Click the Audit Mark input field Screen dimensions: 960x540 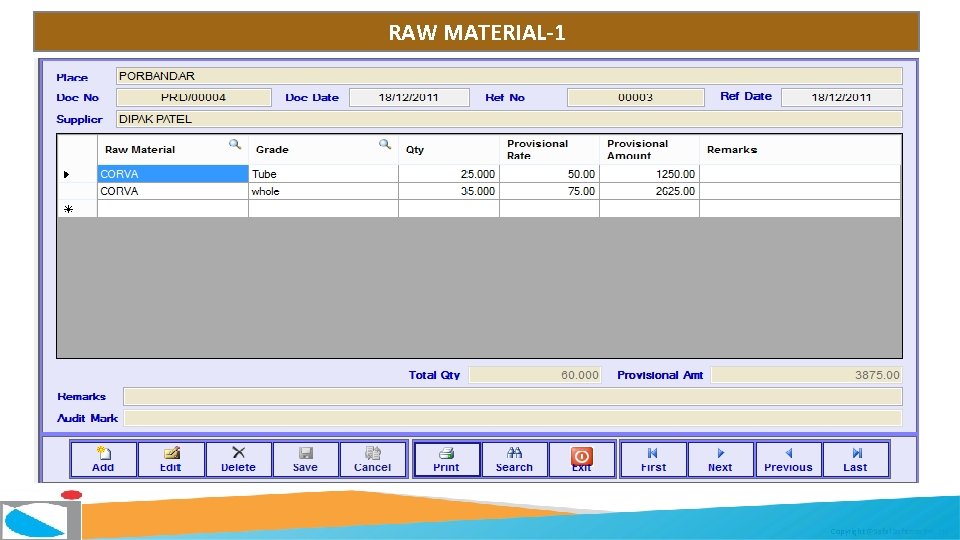tap(512, 418)
